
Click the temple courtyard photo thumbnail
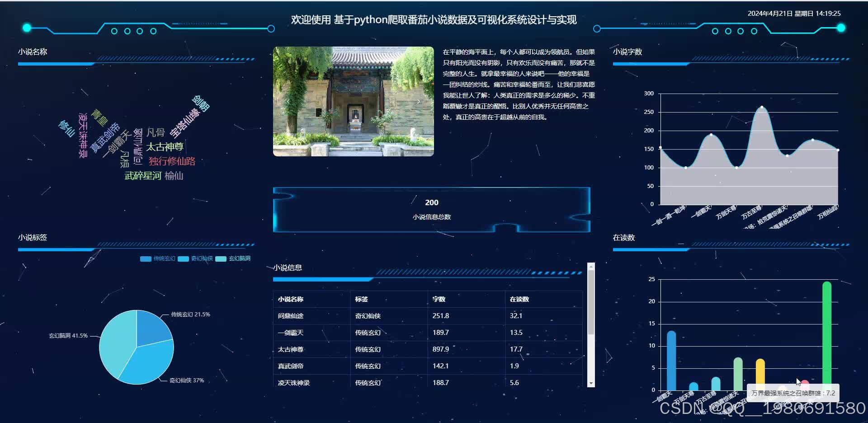point(353,101)
